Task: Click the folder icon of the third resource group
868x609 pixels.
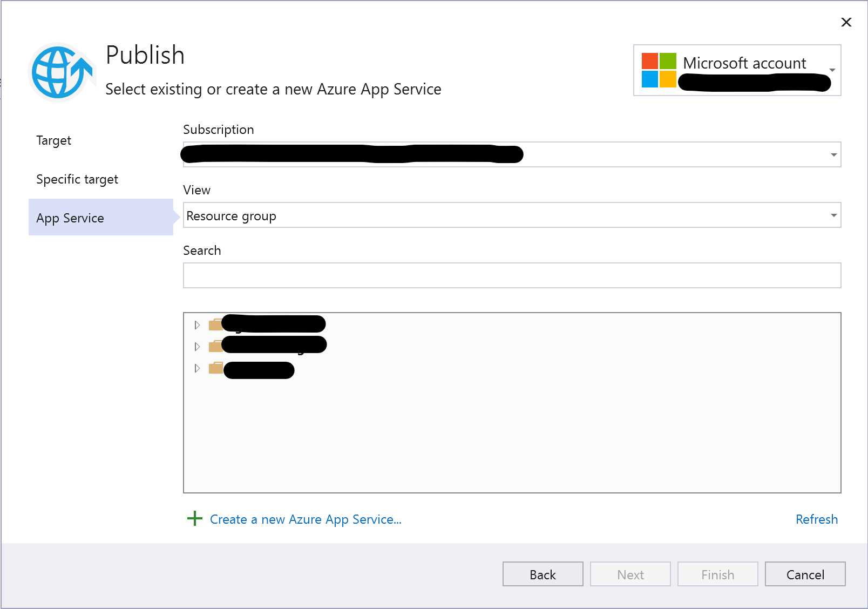Action: pos(215,369)
